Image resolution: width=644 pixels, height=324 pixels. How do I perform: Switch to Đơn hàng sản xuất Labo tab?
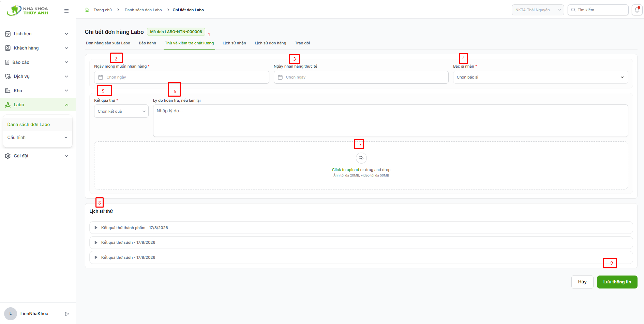[x=108, y=43]
